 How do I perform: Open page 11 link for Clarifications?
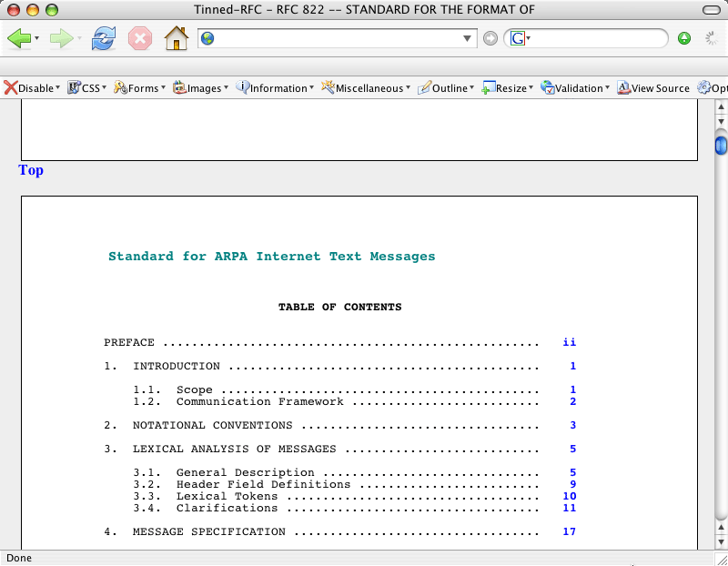click(570, 508)
